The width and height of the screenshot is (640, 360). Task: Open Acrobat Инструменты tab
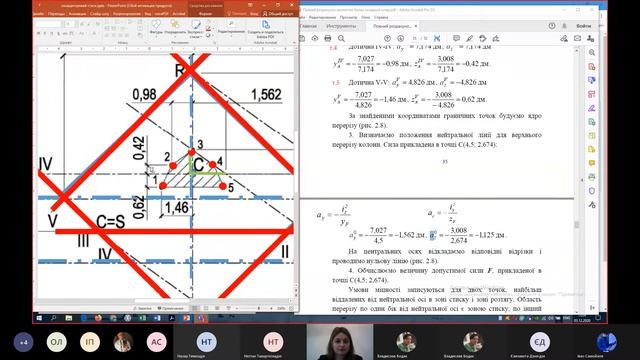[341, 26]
